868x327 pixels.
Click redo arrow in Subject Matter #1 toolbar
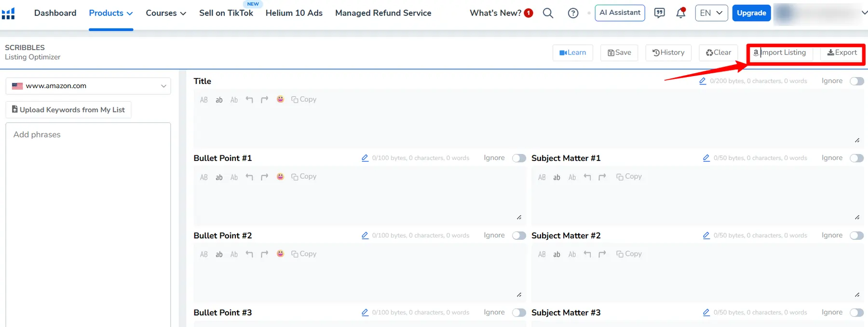[602, 177]
